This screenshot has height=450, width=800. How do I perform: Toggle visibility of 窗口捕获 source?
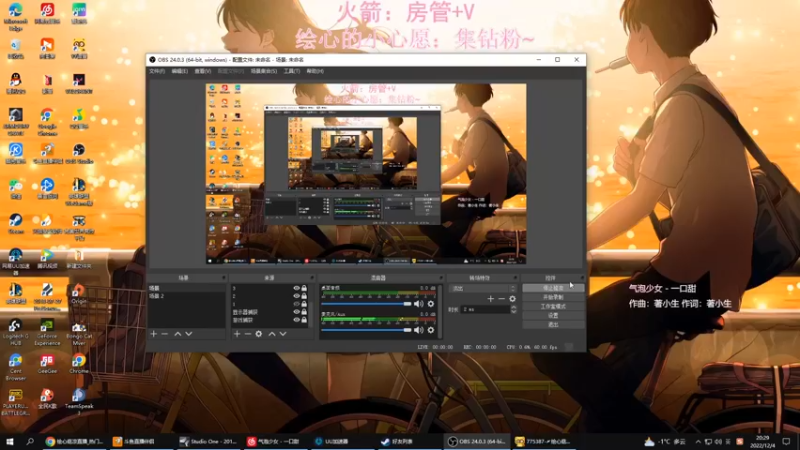(x=296, y=320)
